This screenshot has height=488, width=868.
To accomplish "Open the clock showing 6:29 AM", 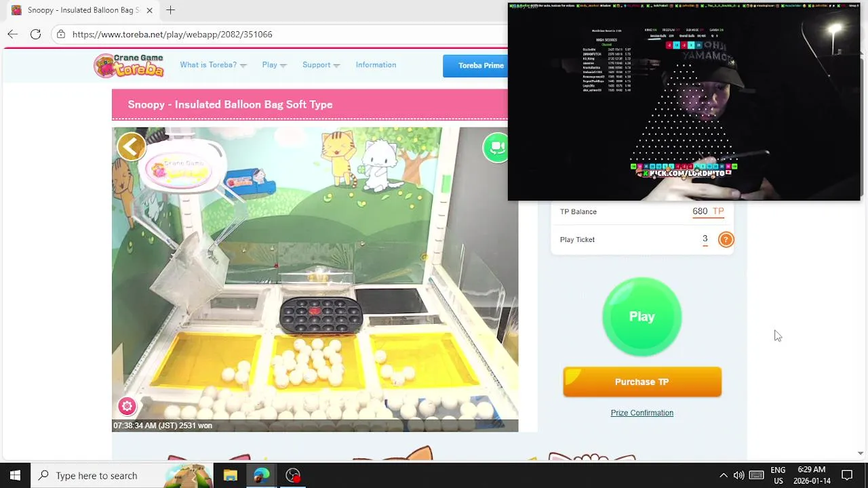I will pos(812,475).
